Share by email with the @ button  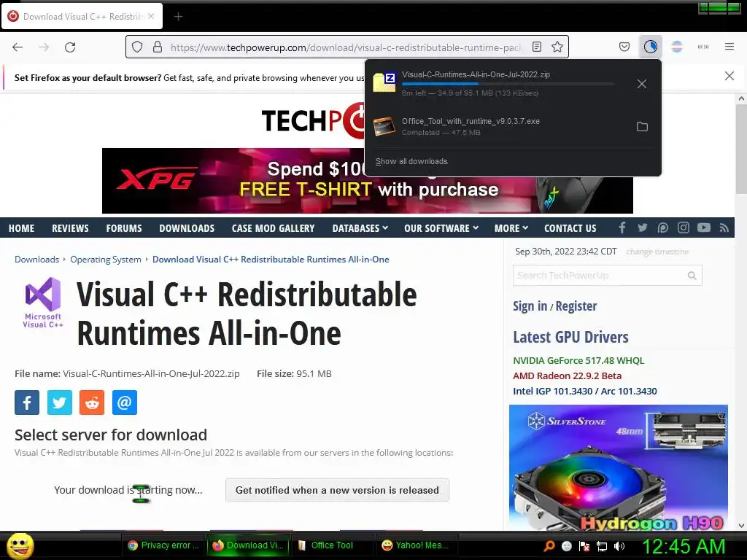click(x=124, y=402)
